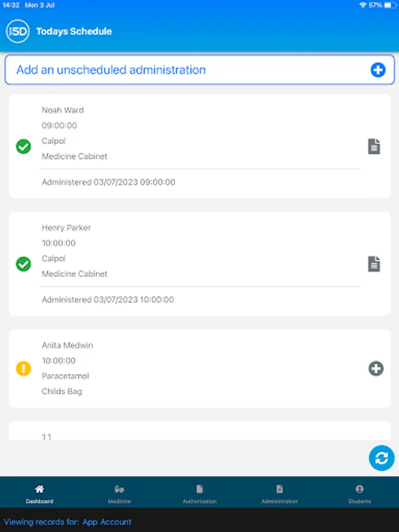The width and height of the screenshot is (399, 532).
Task: Tap Anita Medwin's yellow warning status icon
Action: pyautogui.click(x=24, y=369)
